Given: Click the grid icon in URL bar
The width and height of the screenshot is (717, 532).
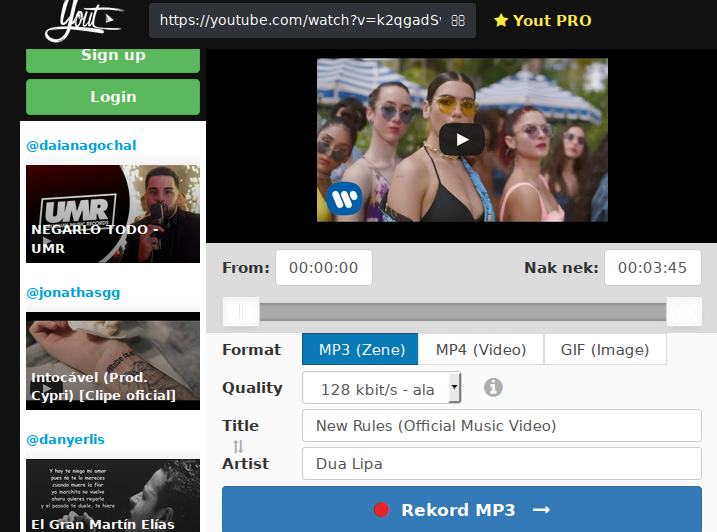Looking at the screenshot, I should [x=458, y=21].
